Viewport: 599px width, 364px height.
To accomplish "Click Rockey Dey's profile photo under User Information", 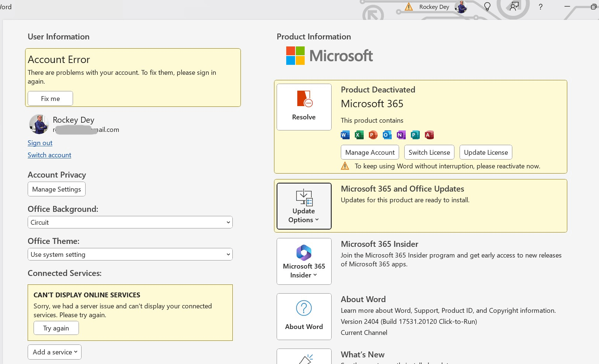I will 39,124.
